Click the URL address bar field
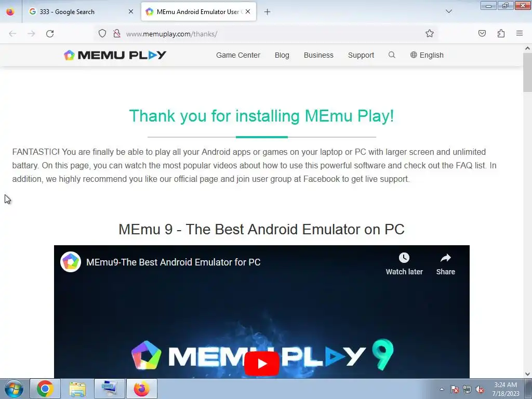The width and height of the screenshot is (532, 399). click(271, 34)
